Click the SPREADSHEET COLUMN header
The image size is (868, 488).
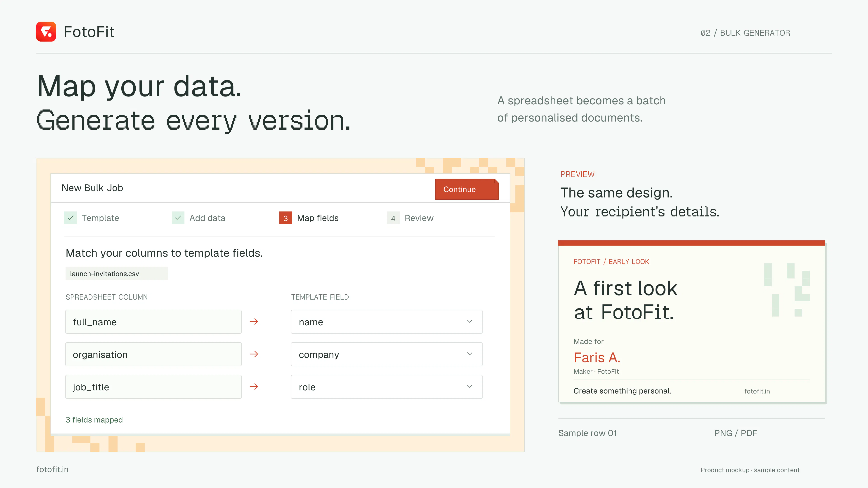(106, 297)
